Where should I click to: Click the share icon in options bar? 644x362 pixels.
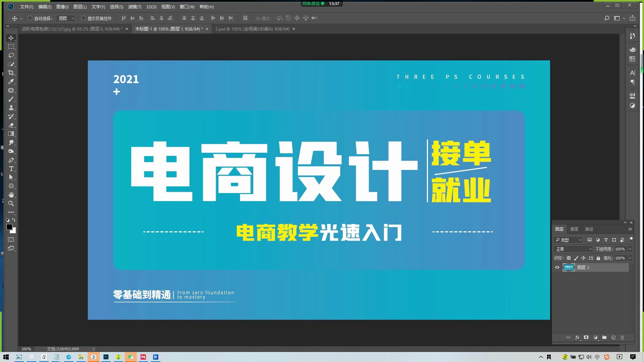pyautogui.click(x=632, y=18)
